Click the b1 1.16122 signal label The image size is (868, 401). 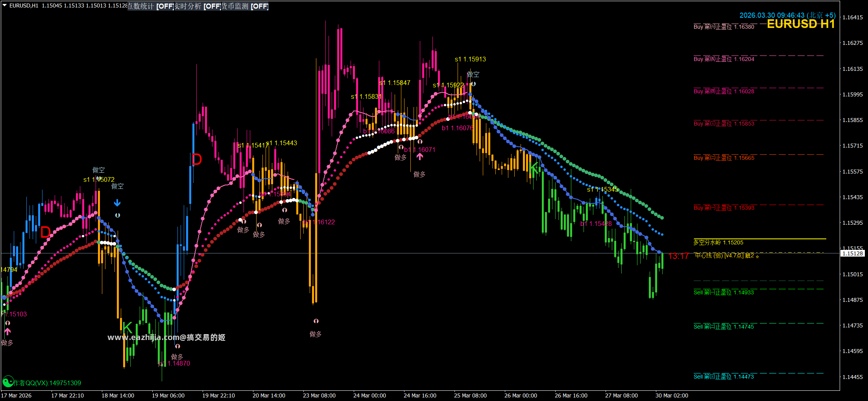click(319, 222)
